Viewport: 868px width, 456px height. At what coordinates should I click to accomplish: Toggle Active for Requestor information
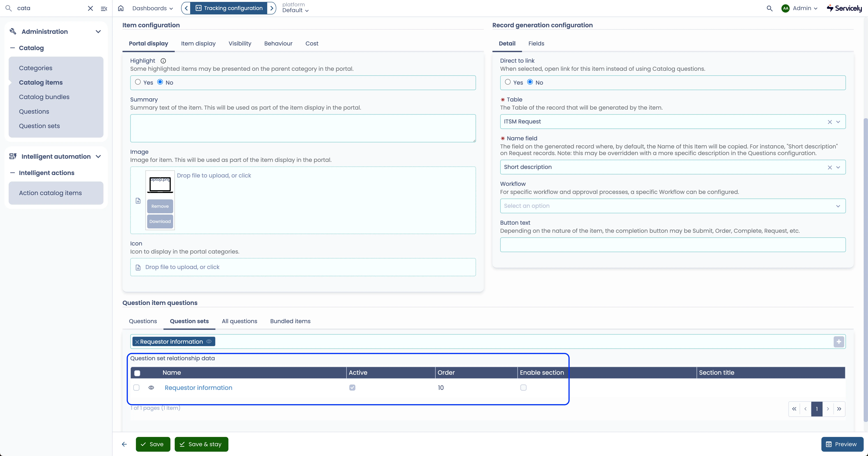point(352,388)
